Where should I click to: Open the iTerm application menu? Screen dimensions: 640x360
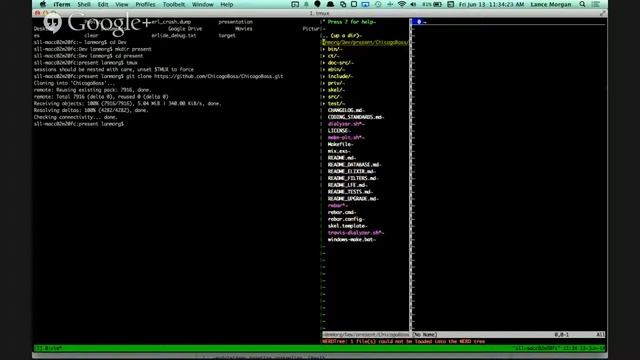62,4
